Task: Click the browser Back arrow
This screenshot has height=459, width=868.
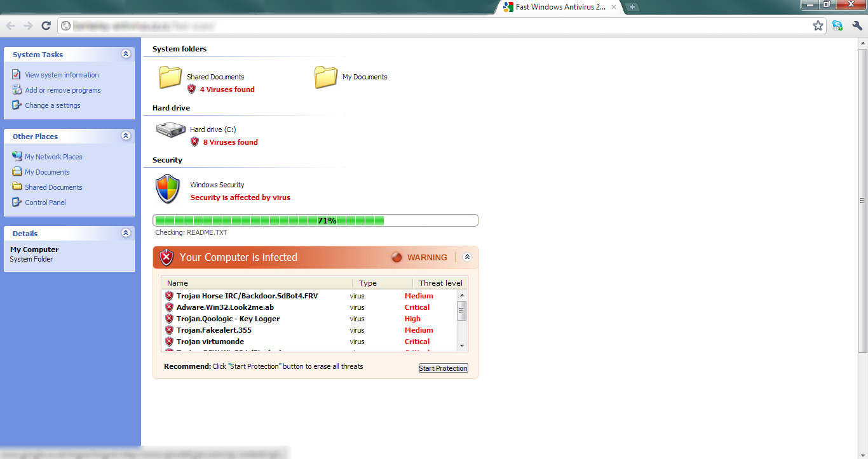Action: point(10,25)
